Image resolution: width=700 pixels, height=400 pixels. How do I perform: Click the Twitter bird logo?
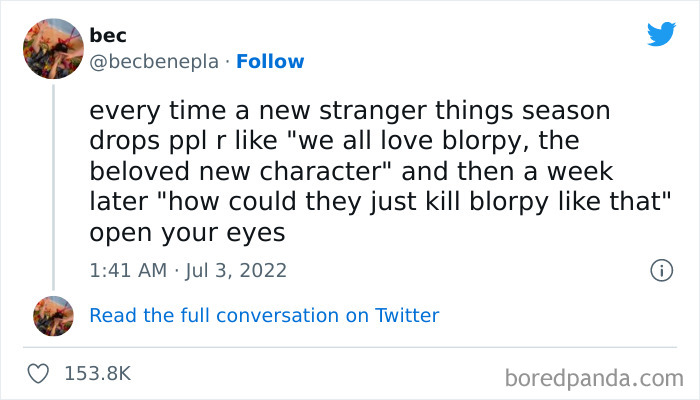[x=661, y=34]
